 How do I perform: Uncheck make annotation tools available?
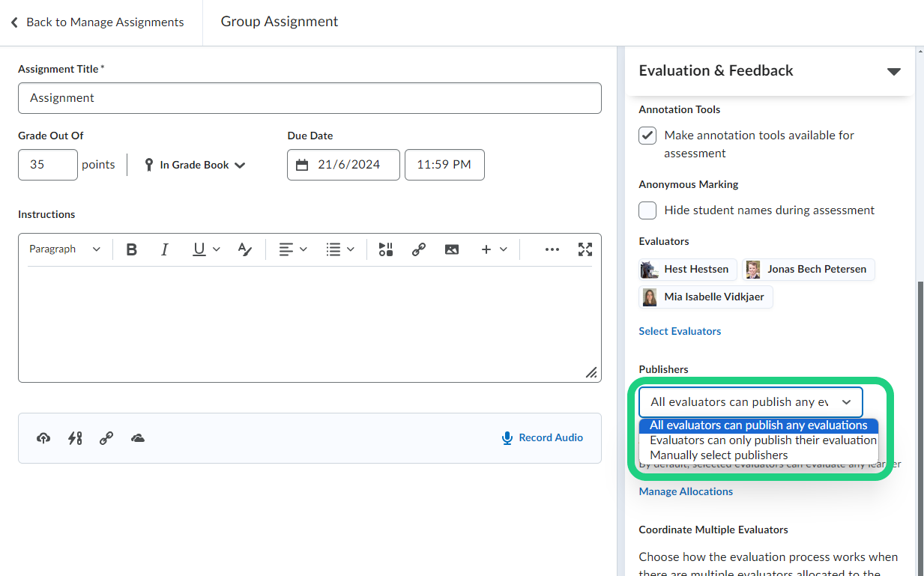[x=647, y=136]
